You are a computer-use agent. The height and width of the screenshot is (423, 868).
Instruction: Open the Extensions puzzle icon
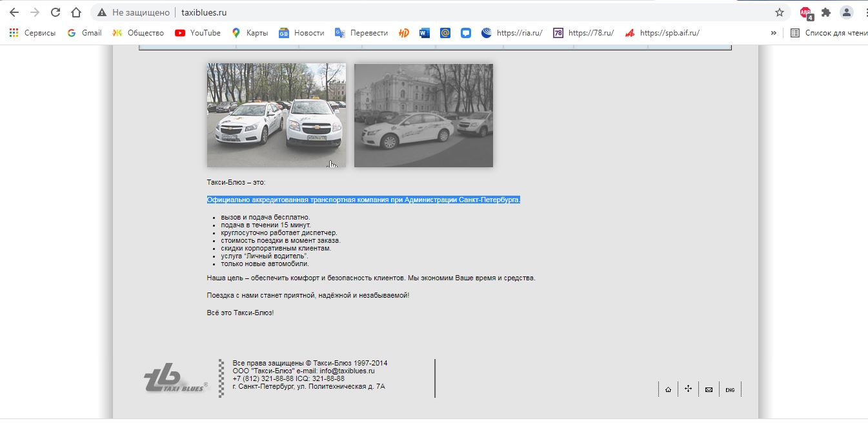(825, 12)
